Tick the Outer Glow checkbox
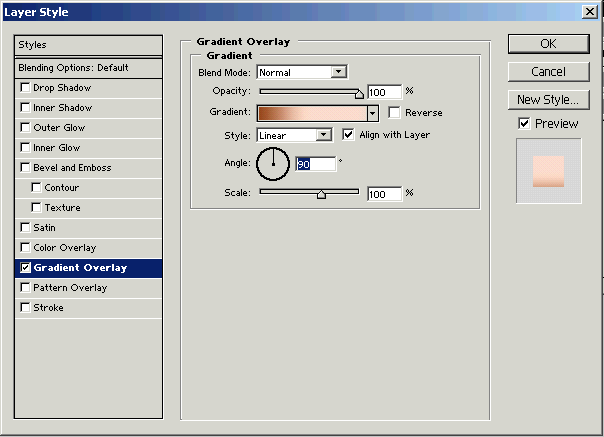 tap(25, 128)
